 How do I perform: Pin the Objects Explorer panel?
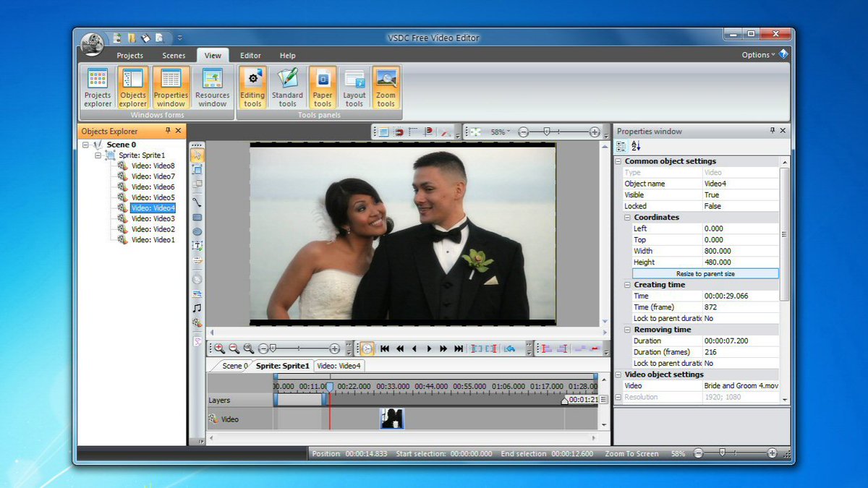tap(169, 131)
